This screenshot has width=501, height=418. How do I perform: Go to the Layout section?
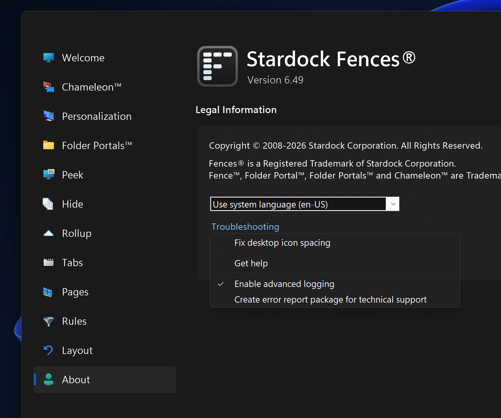click(77, 351)
